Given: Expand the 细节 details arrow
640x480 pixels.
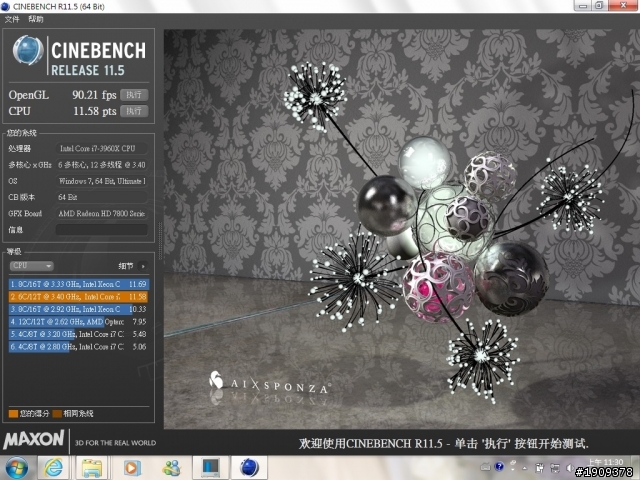Looking at the screenshot, I should coord(143,266).
